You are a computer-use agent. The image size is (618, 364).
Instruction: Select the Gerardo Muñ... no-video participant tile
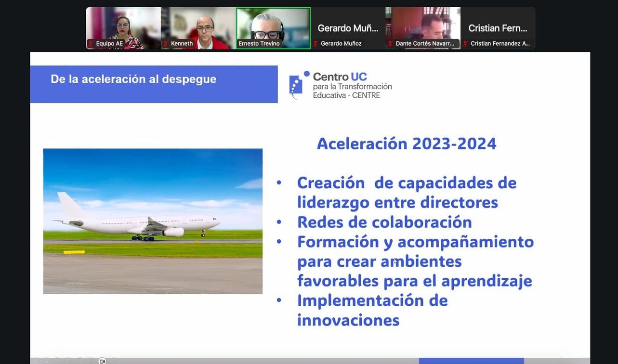(x=348, y=28)
